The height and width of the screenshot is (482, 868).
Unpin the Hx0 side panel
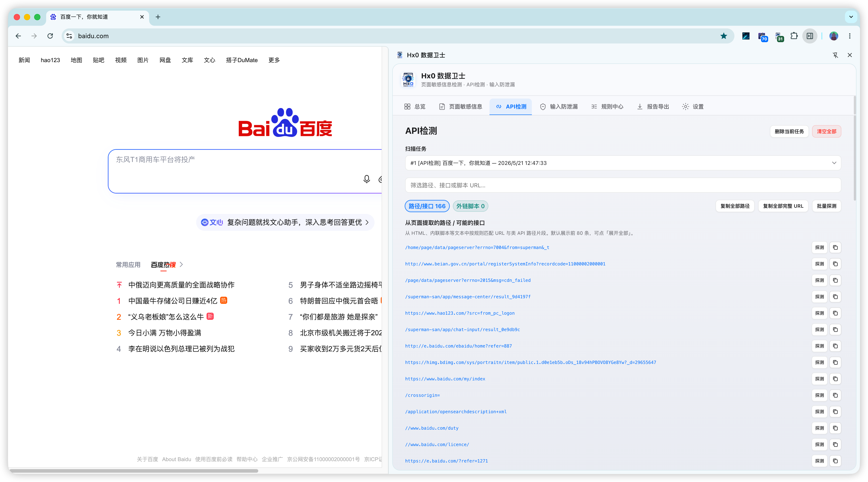(835, 55)
